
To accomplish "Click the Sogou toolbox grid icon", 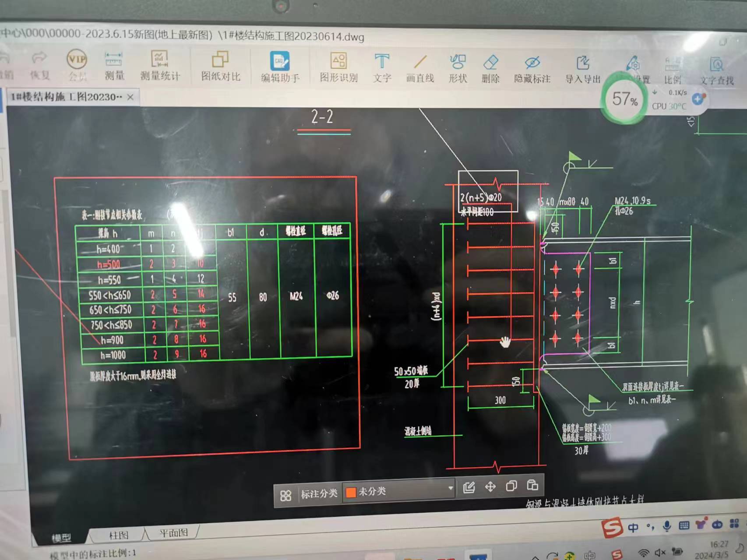I will coord(734,523).
